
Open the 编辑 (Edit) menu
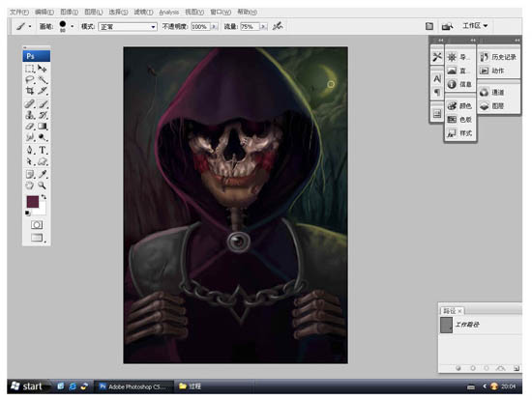point(44,12)
